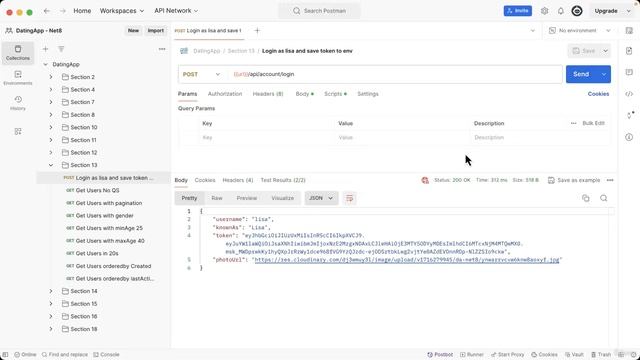The width and height of the screenshot is (640, 360).
Task: Open Postman settings gear
Action: (x=544, y=11)
